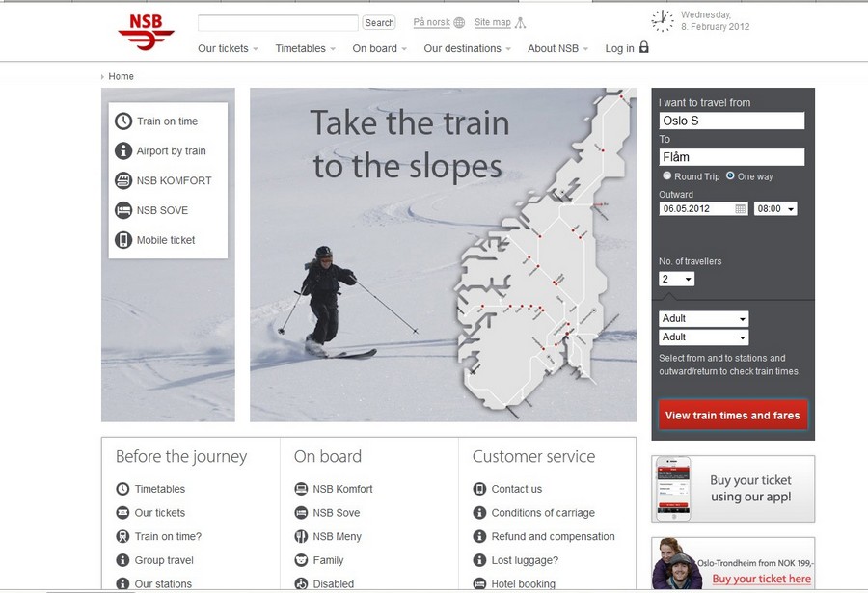
Task: Click View train times and fares button
Action: click(x=732, y=415)
